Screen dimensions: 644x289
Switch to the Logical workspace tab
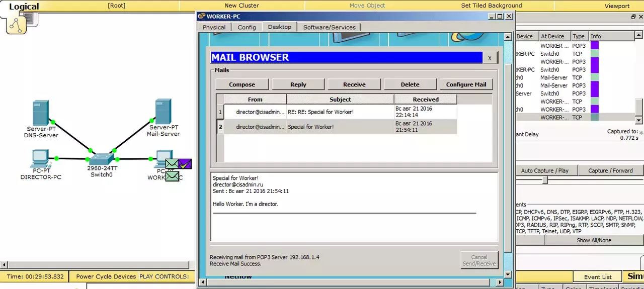[24, 7]
